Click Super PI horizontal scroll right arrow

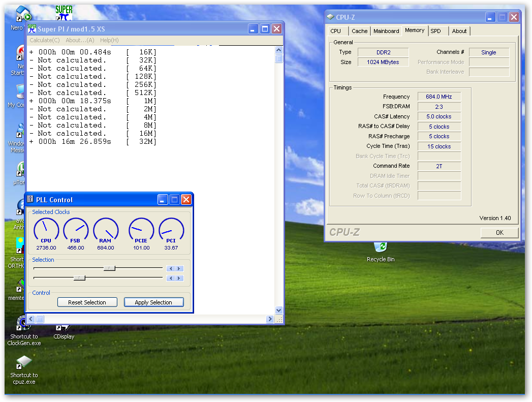pyautogui.click(x=270, y=319)
